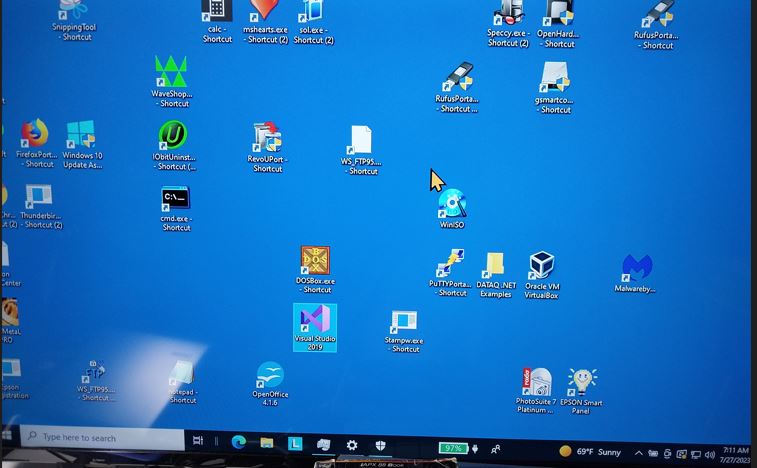Launch EPSON Smart Panel

(581, 391)
